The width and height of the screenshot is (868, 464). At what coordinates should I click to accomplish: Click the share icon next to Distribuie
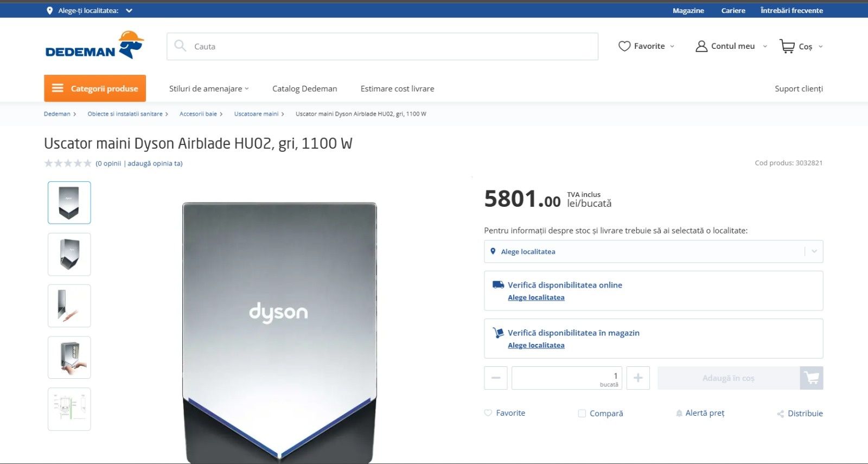coord(781,414)
